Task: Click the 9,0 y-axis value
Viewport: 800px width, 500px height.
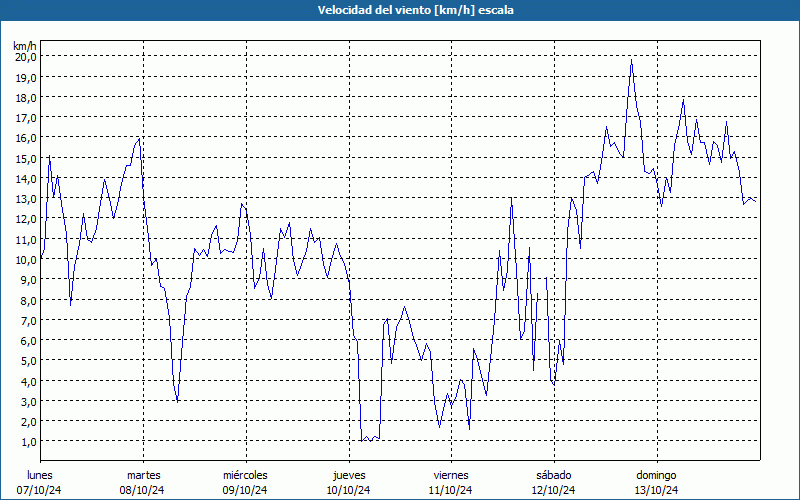Action: coord(29,279)
